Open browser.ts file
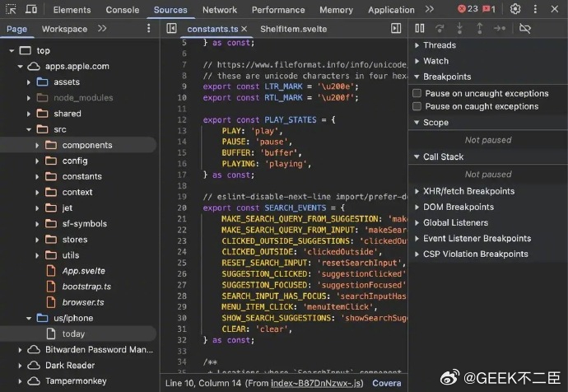 83,302
